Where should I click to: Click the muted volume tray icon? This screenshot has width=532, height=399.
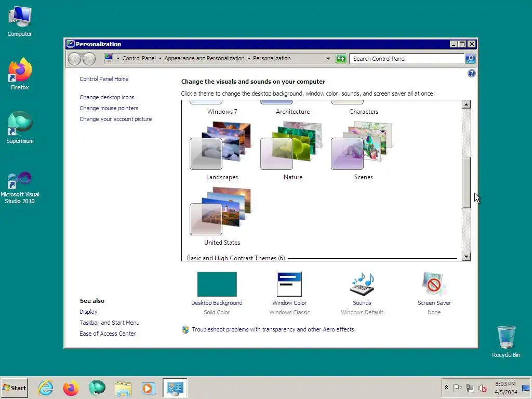coord(483,388)
